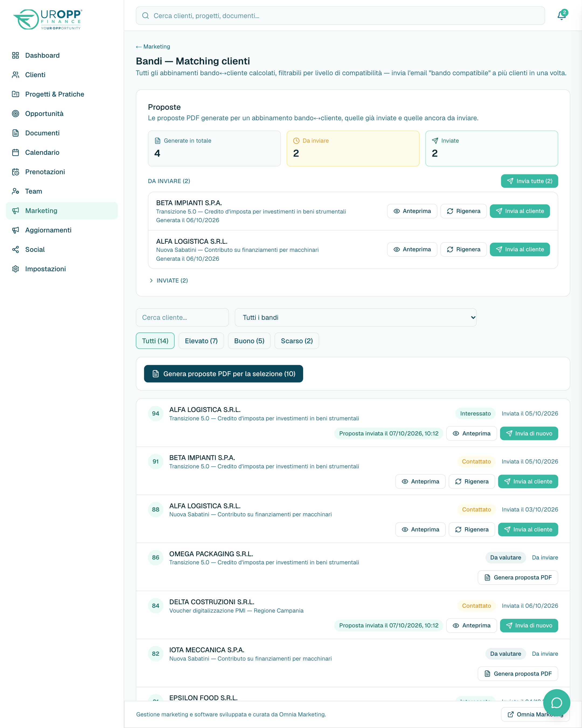Click the search magnifier icon

pyautogui.click(x=145, y=16)
